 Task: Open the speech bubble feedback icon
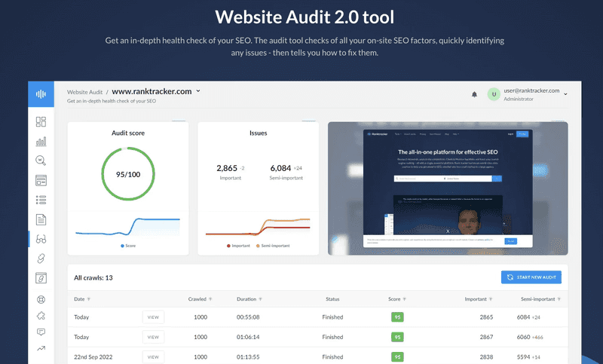41,332
